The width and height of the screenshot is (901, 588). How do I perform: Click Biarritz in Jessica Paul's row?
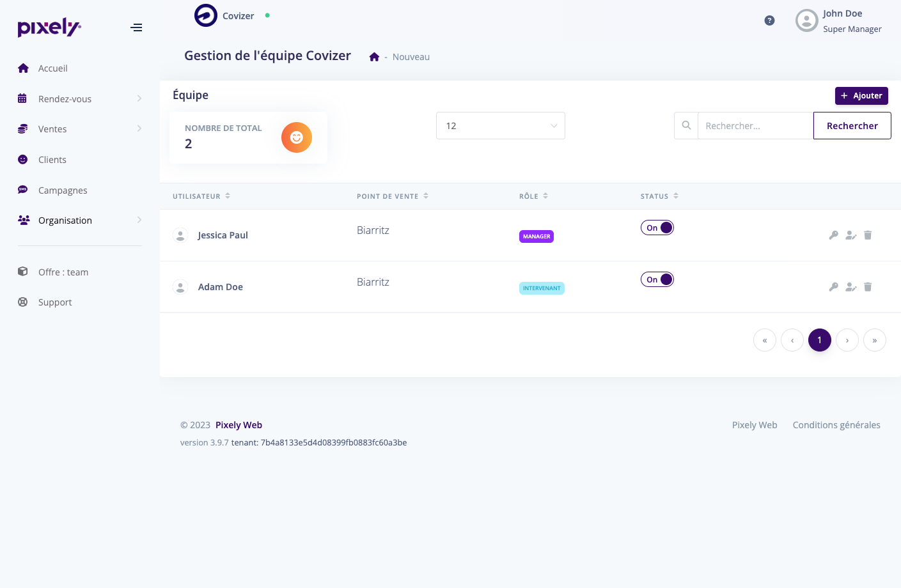click(373, 230)
